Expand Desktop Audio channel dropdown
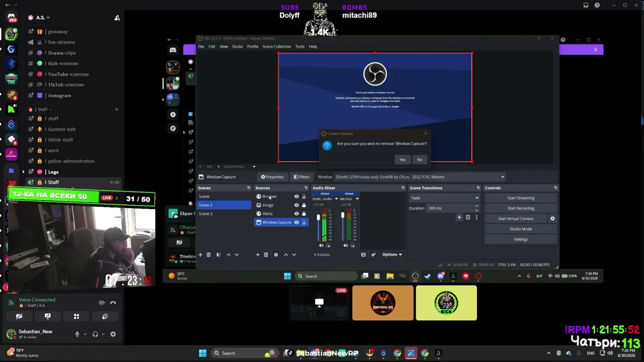644x362 pixels. [x=337, y=199]
